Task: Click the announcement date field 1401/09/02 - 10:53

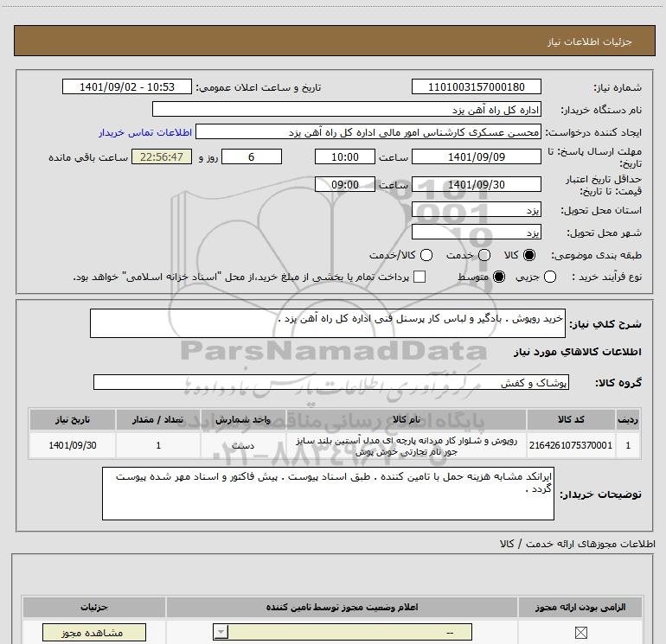Action: 127,86
